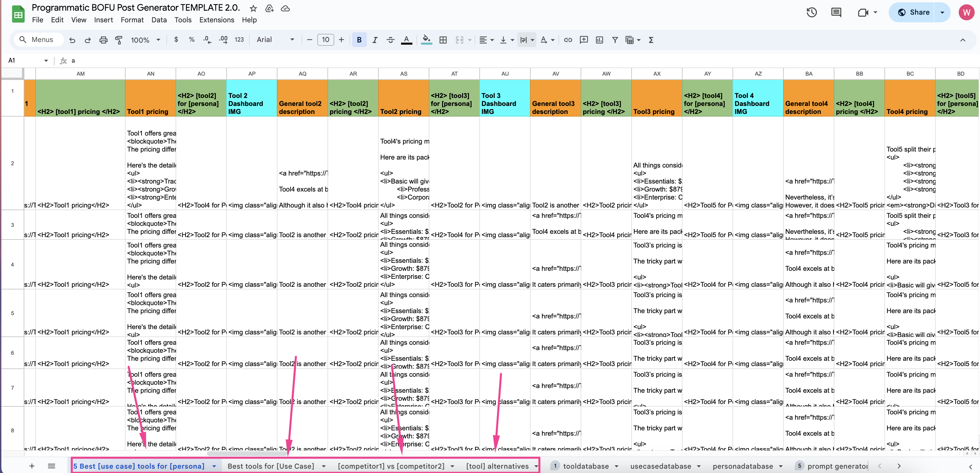Viewport: 980px width, 473px height.
Task: Click the Meet camera icon
Action: pos(863,12)
